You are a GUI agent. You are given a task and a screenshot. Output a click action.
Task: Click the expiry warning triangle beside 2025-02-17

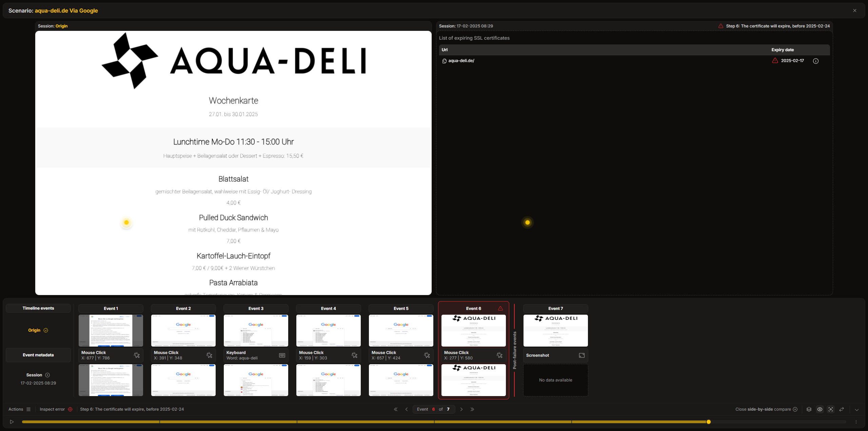coord(775,61)
